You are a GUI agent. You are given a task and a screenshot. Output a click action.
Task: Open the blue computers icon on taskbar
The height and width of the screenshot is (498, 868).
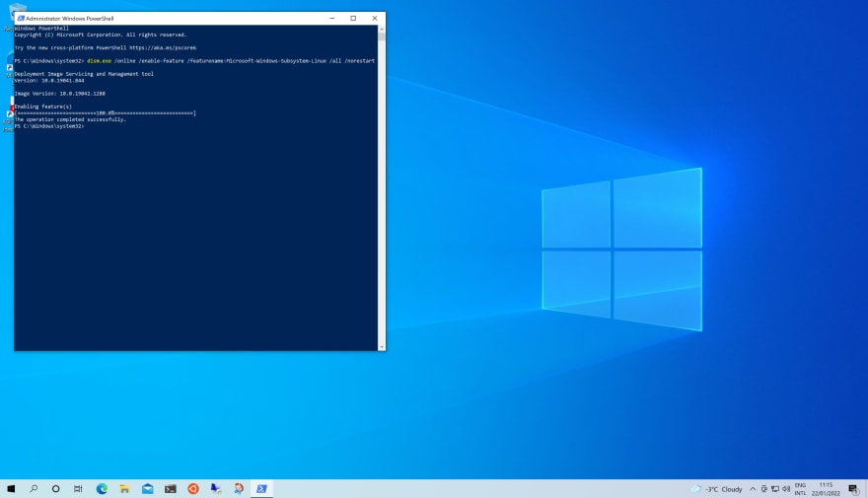[216, 488]
